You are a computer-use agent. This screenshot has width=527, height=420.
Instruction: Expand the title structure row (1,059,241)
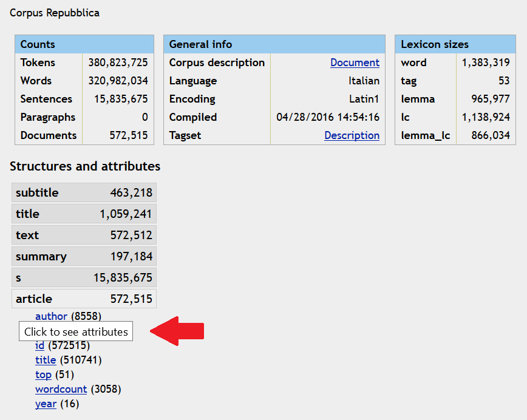pyautogui.click(x=84, y=214)
